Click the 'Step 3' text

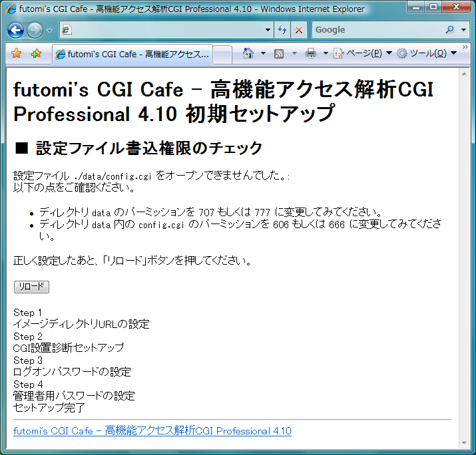click(x=28, y=361)
